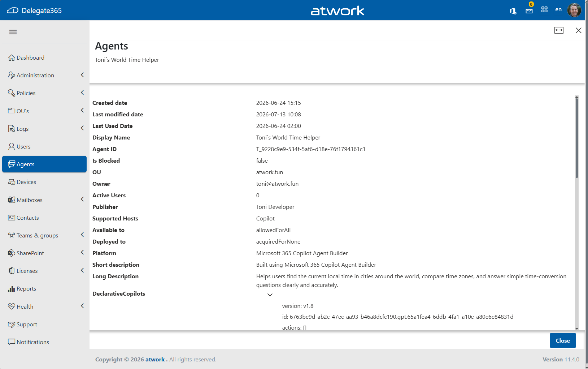This screenshot has width=588, height=369.
Task: Click the allowedForAll value
Action: [273, 230]
